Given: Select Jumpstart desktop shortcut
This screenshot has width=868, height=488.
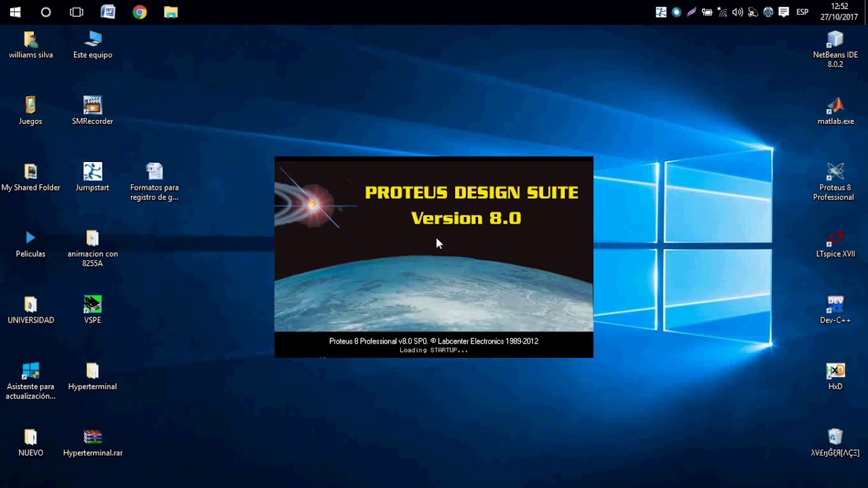Looking at the screenshot, I should [x=93, y=178].
